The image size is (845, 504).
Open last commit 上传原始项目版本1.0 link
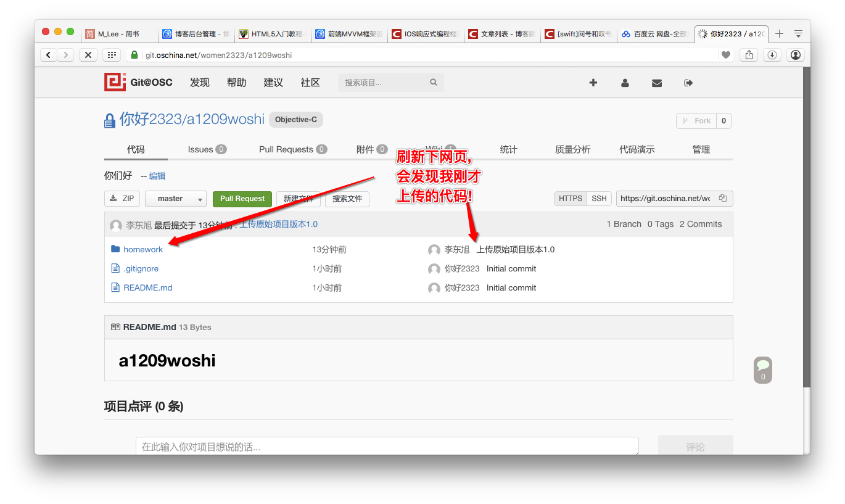(x=278, y=225)
